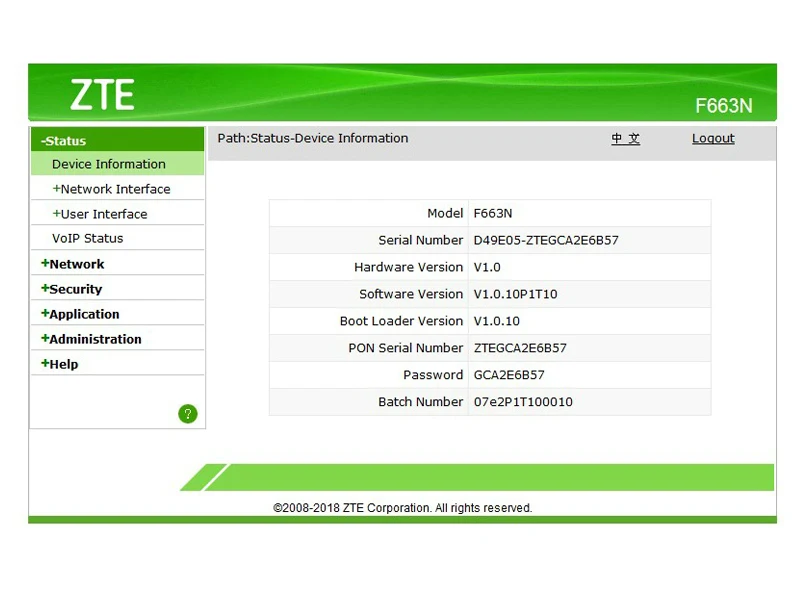Click Hardware Version value V1.0
The image size is (800, 600).
point(487,267)
